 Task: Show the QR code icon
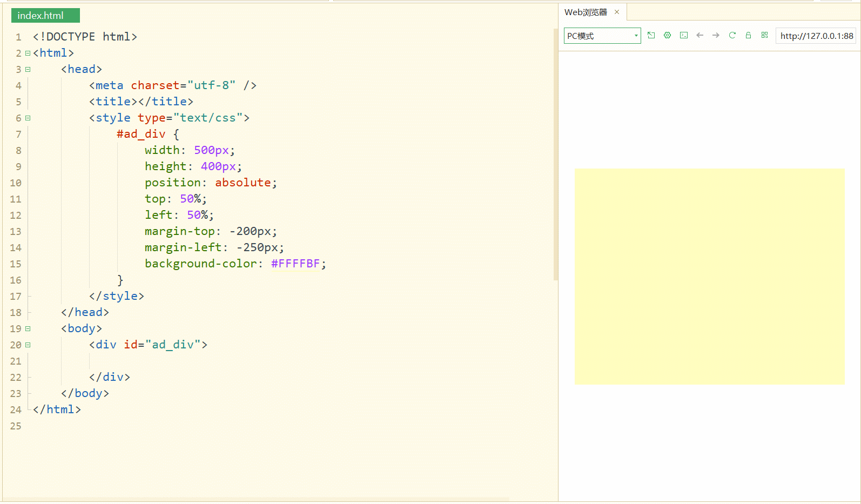coord(764,35)
